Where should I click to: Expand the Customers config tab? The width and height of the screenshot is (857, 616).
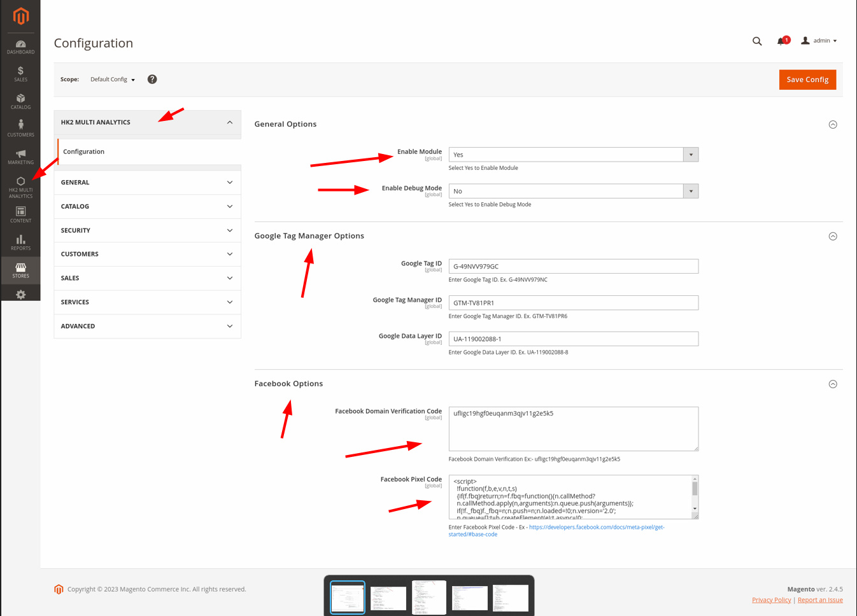[147, 255]
